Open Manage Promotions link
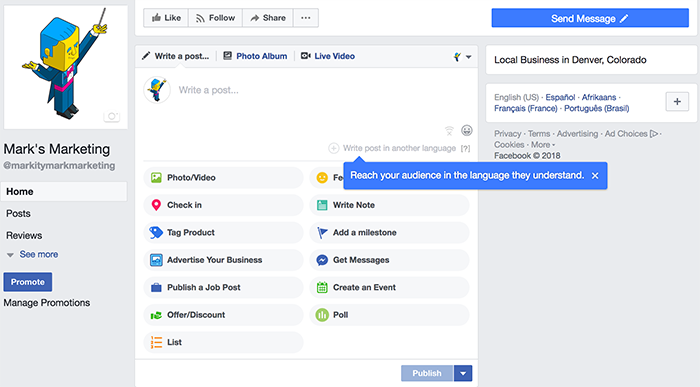The image size is (700, 387). (x=47, y=303)
